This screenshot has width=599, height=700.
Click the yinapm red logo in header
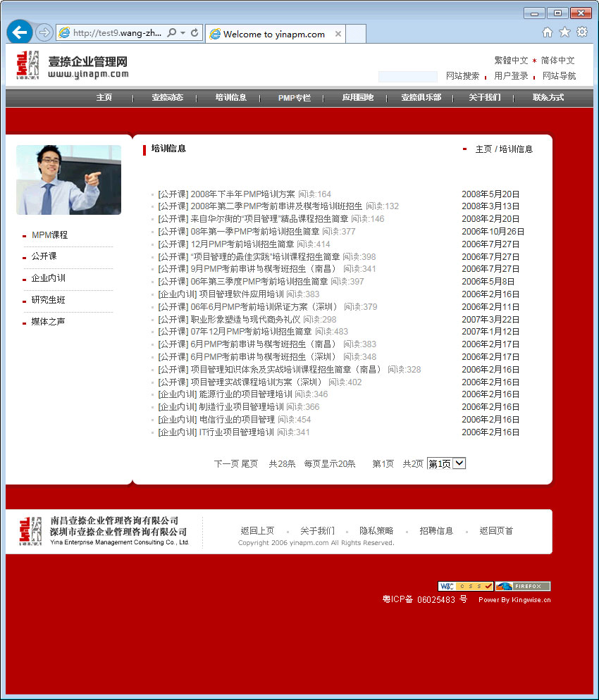tap(27, 65)
